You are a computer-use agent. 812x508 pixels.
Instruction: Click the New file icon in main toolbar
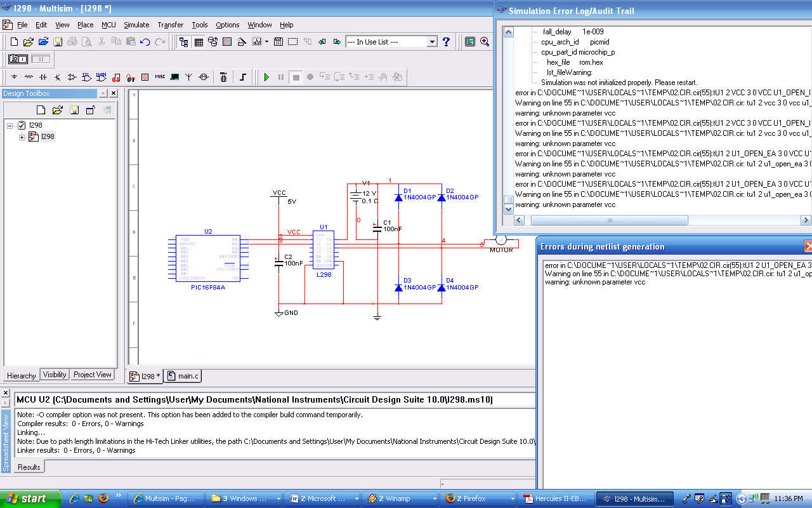tap(14, 42)
